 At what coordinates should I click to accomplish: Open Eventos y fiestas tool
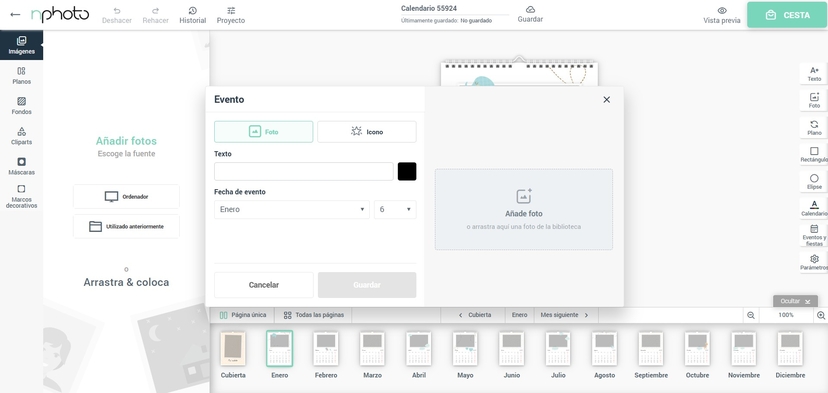tap(814, 236)
